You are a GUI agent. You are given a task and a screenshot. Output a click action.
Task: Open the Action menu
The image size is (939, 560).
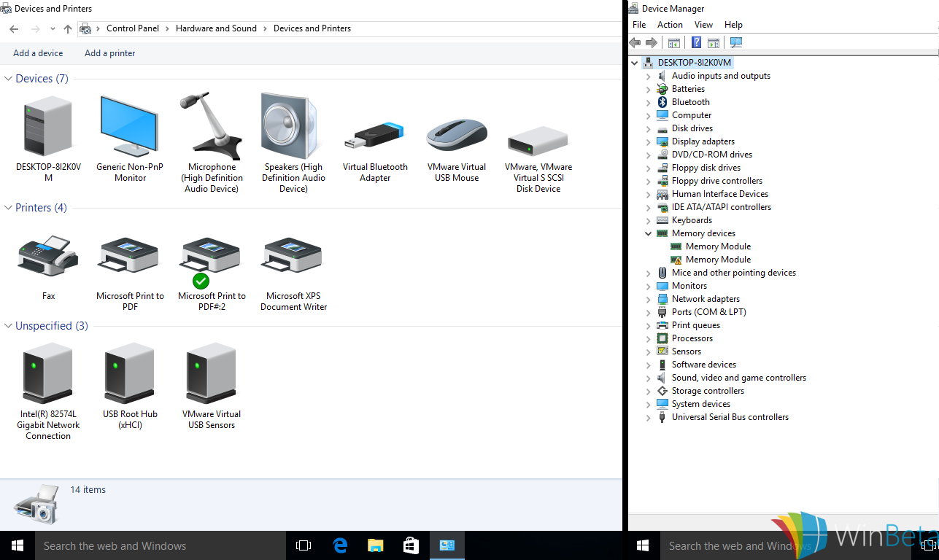click(670, 24)
